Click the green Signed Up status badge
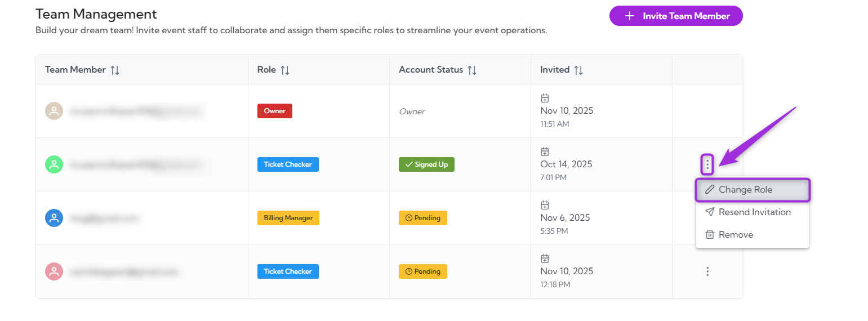 [x=426, y=164]
